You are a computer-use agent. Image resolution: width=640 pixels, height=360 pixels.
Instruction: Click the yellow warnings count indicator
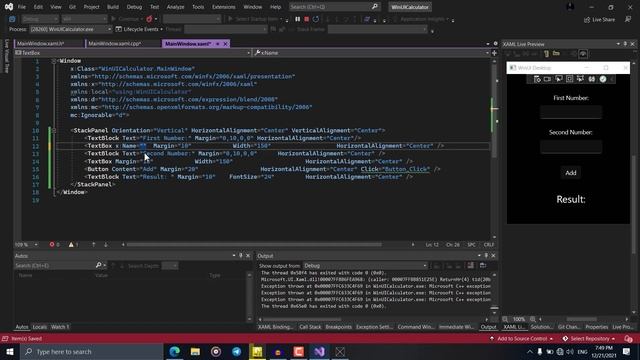point(74,244)
